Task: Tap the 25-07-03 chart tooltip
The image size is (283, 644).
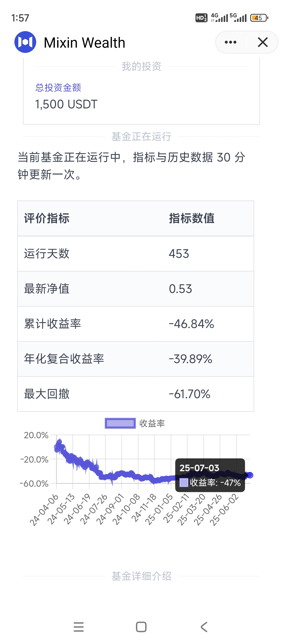Action: point(210,475)
